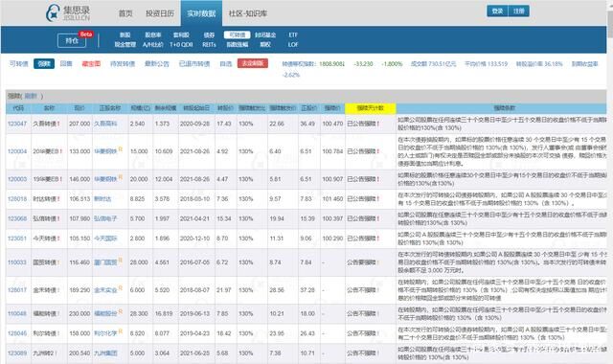Image resolution: width=613 pixels, height=364 pixels.
Task: Open the T+0 QDII menu item
Action: click(x=181, y=45)
